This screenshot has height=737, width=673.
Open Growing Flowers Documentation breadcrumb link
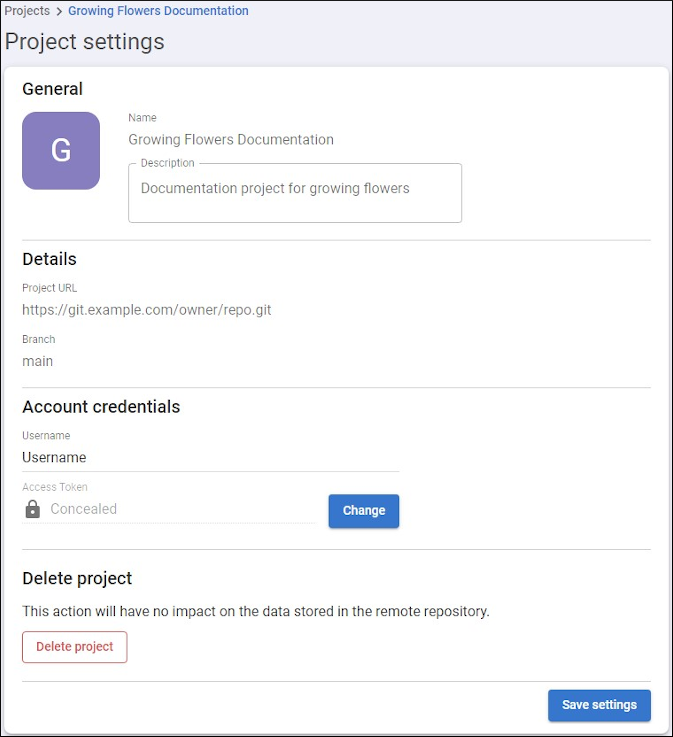click(158, 11)
